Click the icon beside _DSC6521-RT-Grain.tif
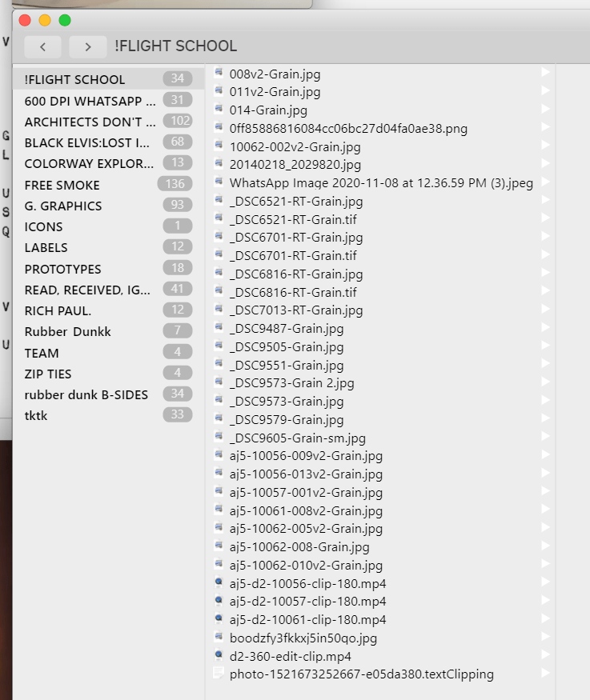The image size is (590, 700). [219, 218]
